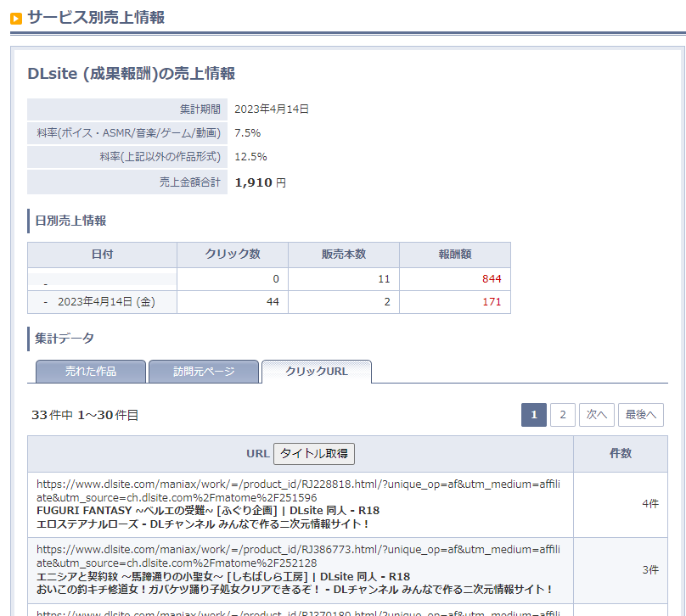
Task: Click the 7.5% rate value
Action: coord(248,133)
